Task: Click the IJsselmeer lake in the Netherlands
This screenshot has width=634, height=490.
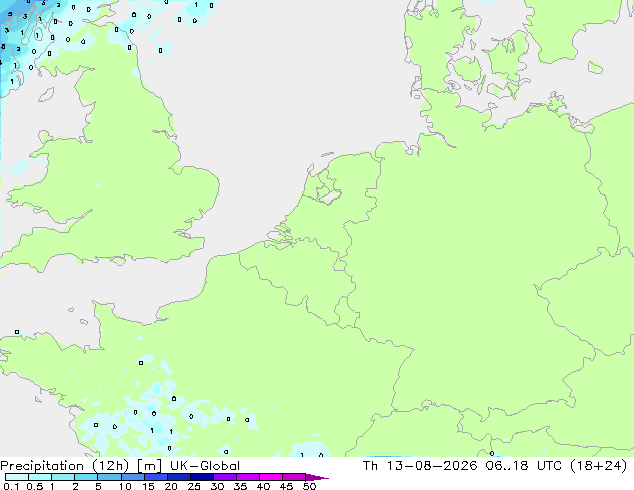Action: coord(328,189)
